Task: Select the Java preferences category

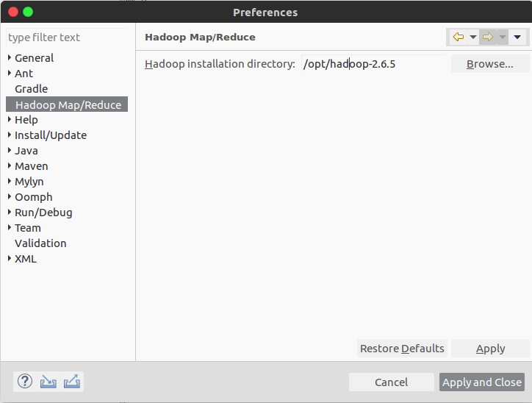Action: [26, 151]
